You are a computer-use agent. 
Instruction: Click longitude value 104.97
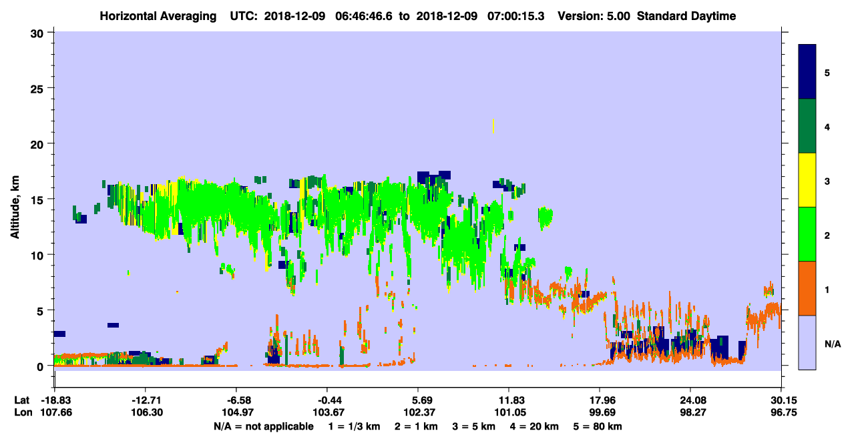tap(236, 412)
